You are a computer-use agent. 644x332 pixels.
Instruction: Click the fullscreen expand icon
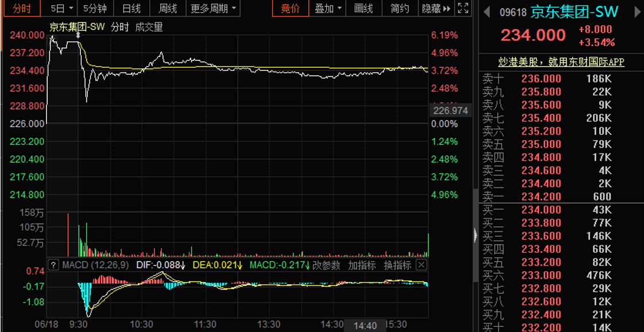pyautogui.click(x=464, y=8)
